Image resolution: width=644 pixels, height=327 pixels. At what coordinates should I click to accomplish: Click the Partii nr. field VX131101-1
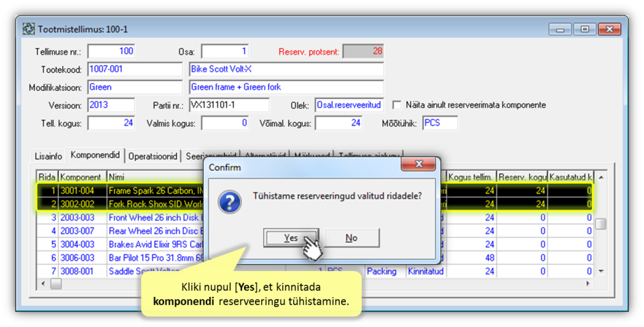(x=229, y=105)
